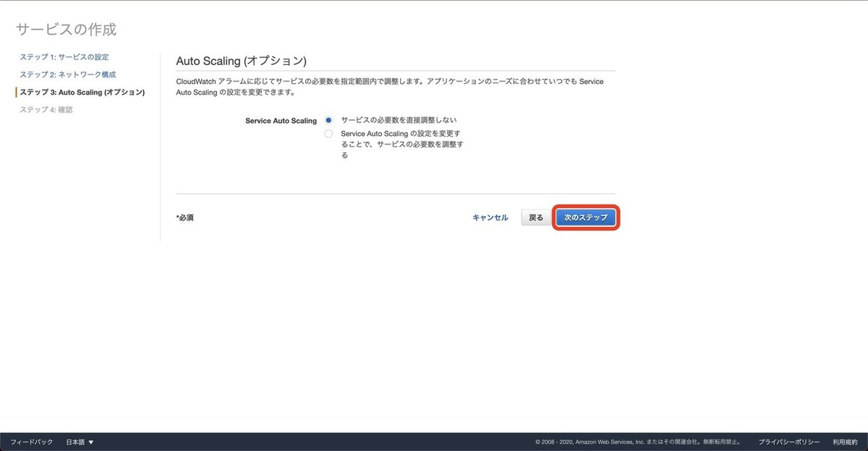Cancel service creation via キャンセル
This screenshot has width=868, height=451.
pyautogui.click(x=490, y=217)
